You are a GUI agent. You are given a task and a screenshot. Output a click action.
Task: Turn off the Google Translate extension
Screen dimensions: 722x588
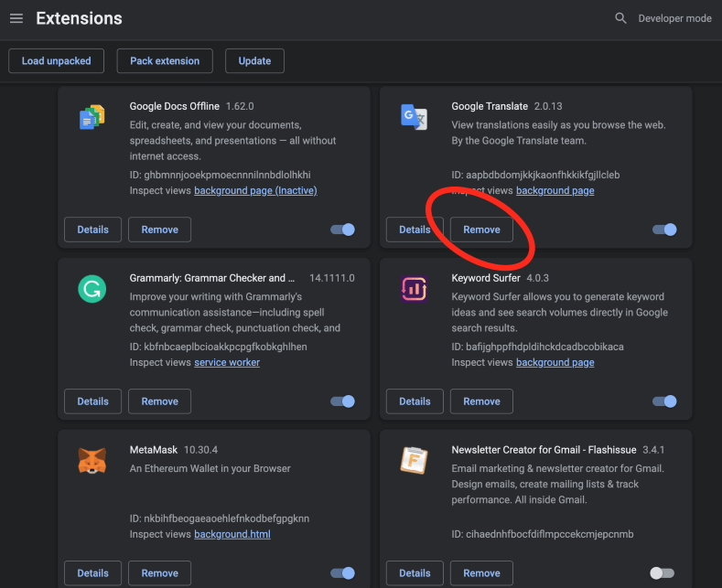click(664, 230)
